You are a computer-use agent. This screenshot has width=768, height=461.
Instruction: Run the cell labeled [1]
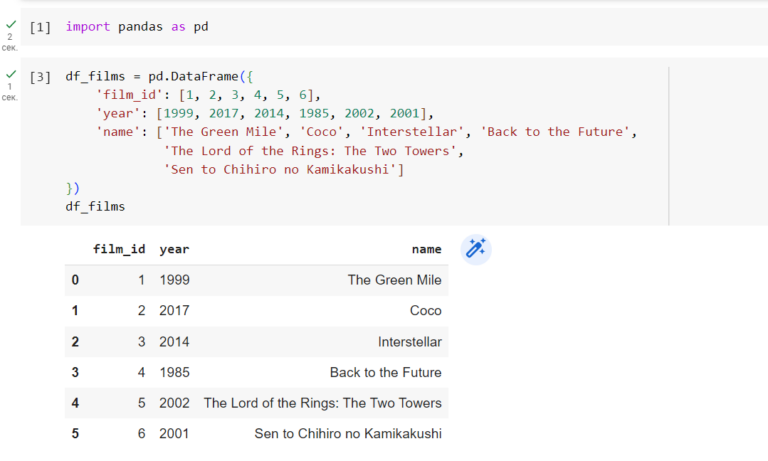coord(40,27)
